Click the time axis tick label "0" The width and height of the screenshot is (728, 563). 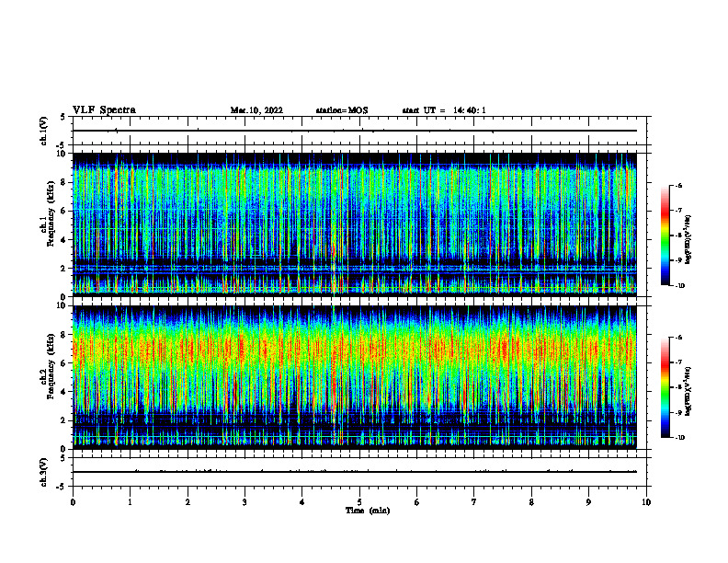73,502
